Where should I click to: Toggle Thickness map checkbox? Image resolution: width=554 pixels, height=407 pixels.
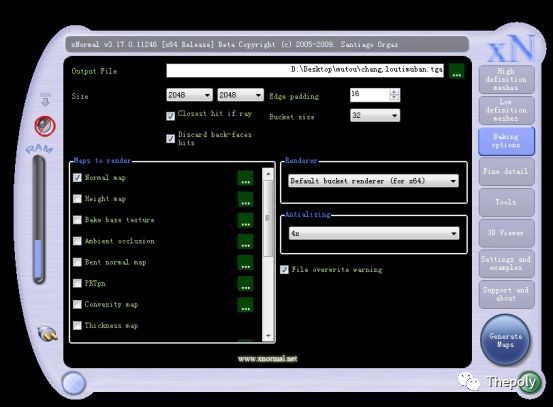click(77, 325)
